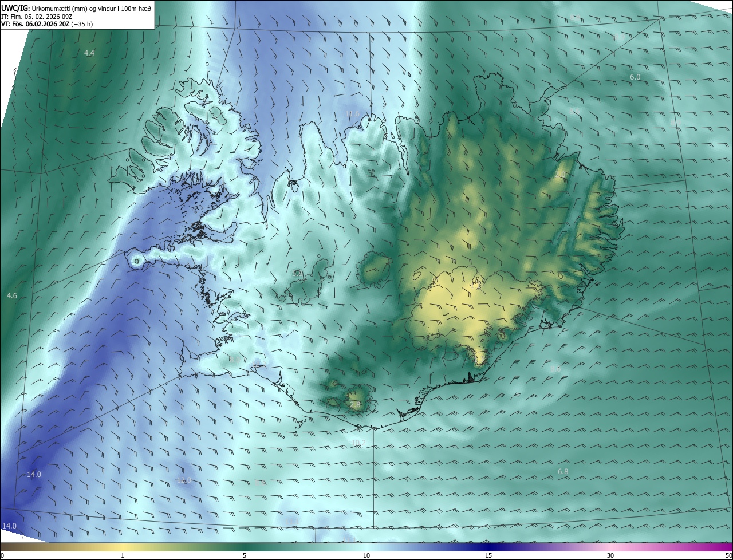Click the 'UWC/IG:' label in the header
The image size is (733, 560).
click(16, 8)
